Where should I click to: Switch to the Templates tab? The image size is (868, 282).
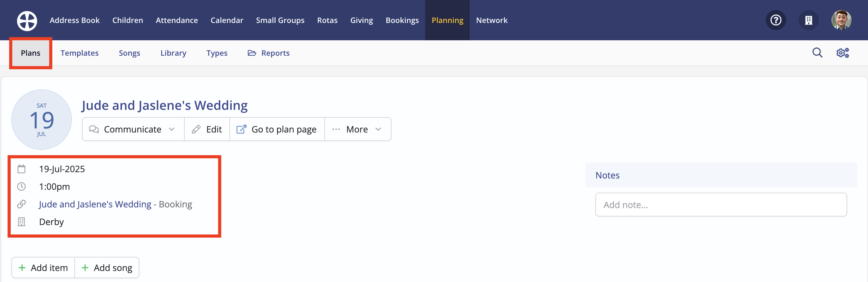coord(79,53)
